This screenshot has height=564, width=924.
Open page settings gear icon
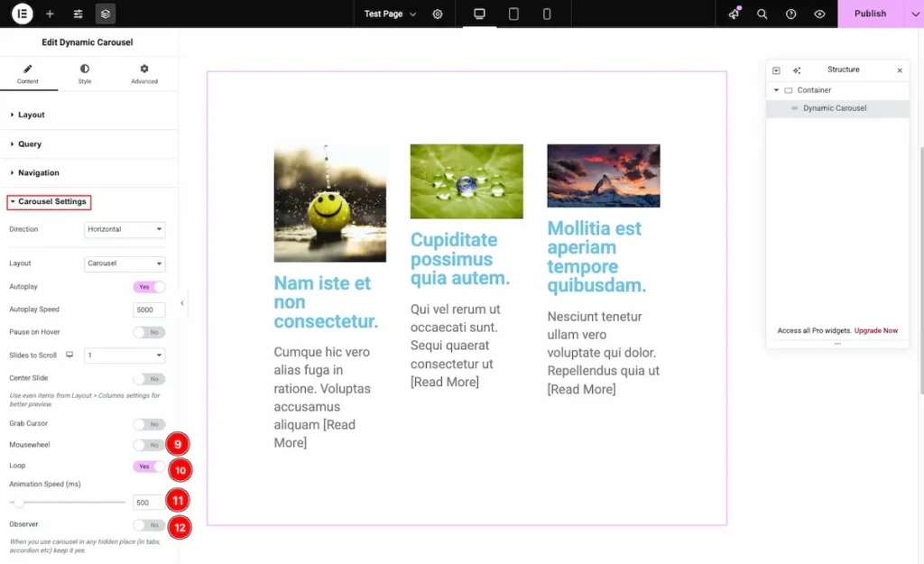click(x=438, y=14)
